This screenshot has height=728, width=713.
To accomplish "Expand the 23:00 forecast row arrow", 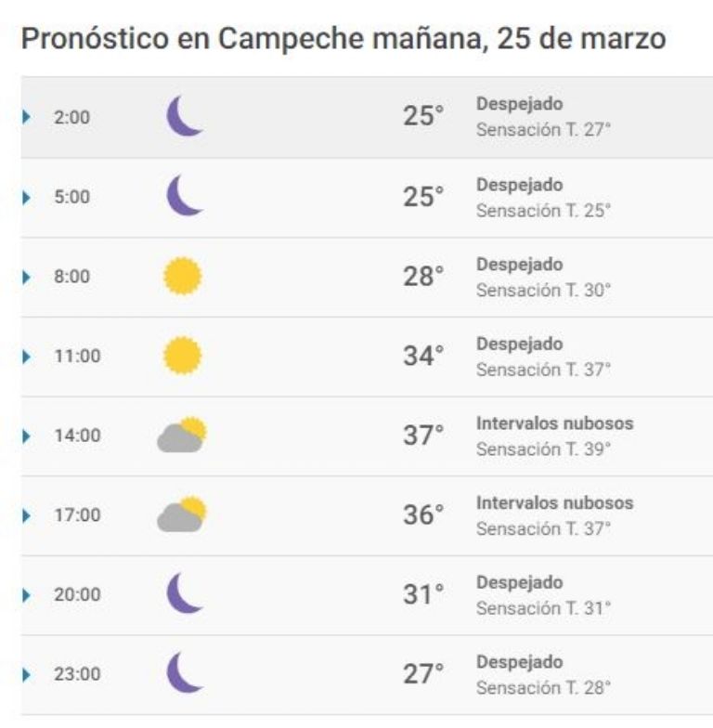I will (26, 674).
